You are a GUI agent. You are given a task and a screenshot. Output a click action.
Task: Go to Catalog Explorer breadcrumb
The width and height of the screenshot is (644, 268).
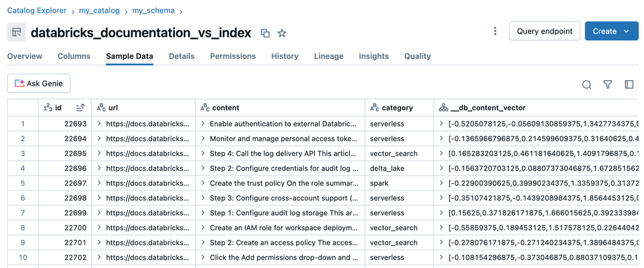click(x=37, y=11)
